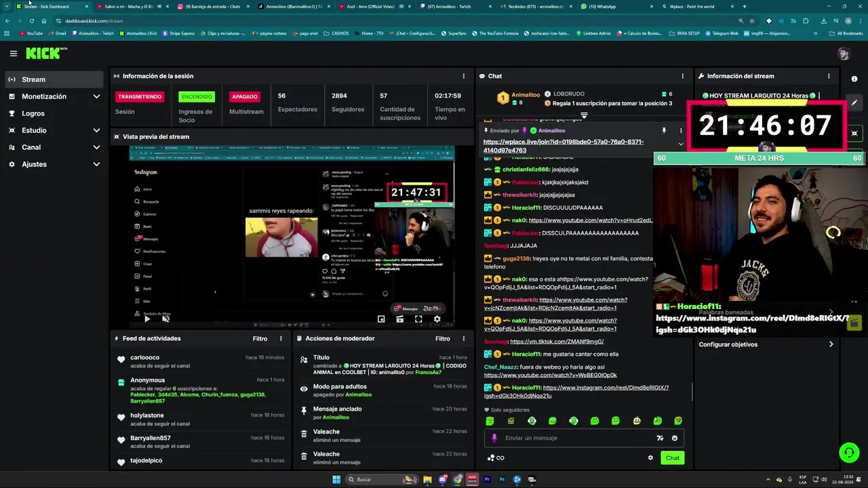This screenshot has width=868, height=488.
Task: Open pinned message options menu
Action: pos(681,130)
